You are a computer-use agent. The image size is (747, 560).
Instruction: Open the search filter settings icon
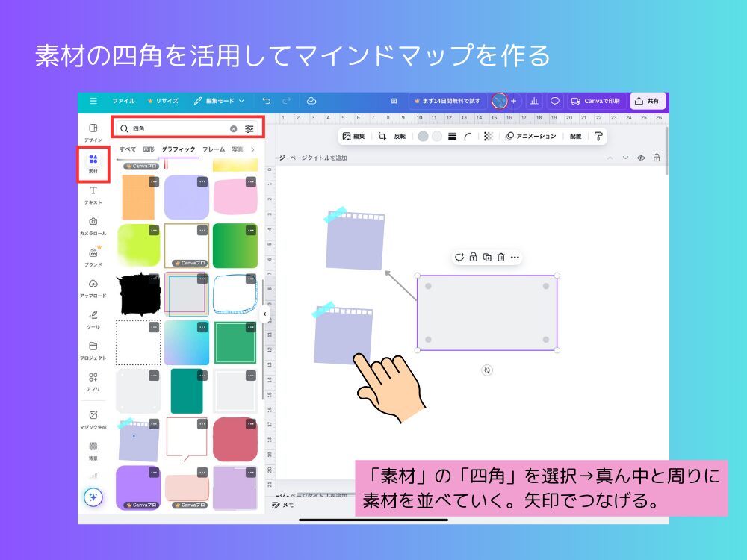(x=249, y=128)
